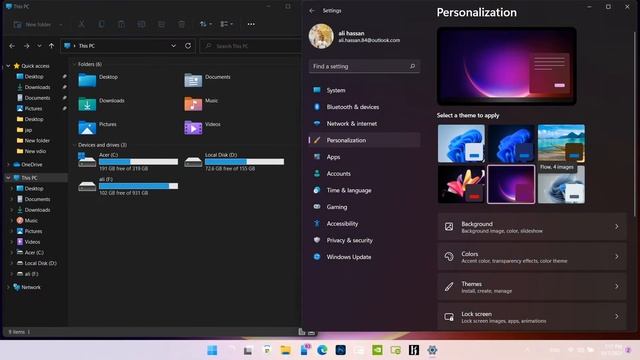Expand the Network tree node
This screenshot has height=360, width=640.
pyautogui.click(x=8, y=287)
